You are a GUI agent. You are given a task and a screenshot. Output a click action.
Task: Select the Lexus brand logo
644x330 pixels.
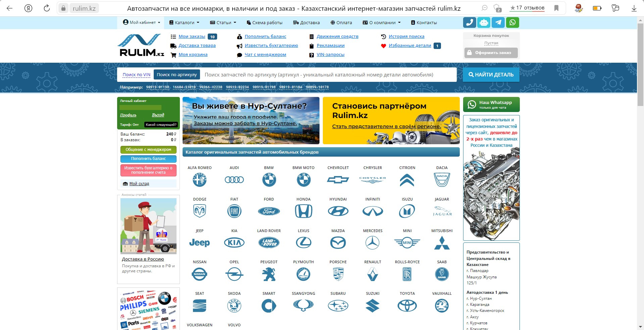click(303, 242)
